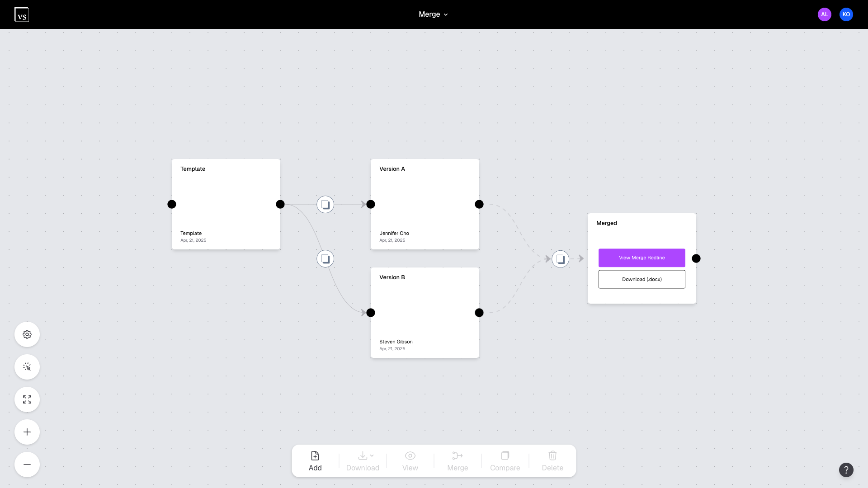868x488 pixels.
Task: Click the VS logo icon
Action: tap(22, 14)
